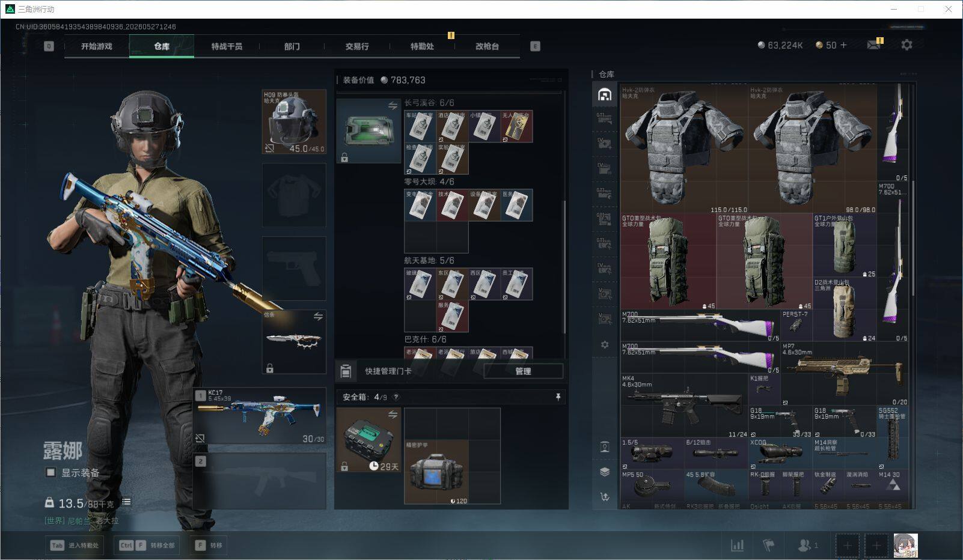Click the Ctrl F 转移全部 button

(147, 546)
